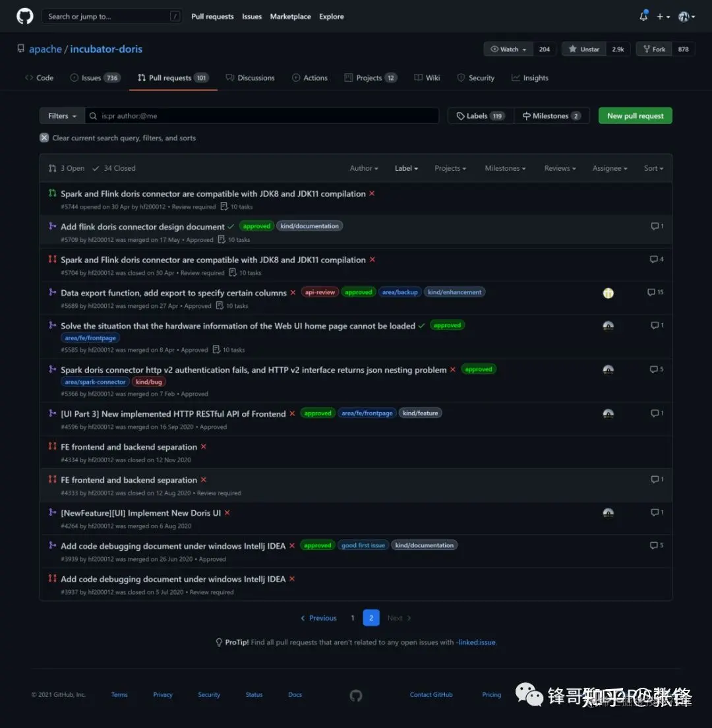Open Explore in top navigation
The image size is (712, 728).
(332, 16)
